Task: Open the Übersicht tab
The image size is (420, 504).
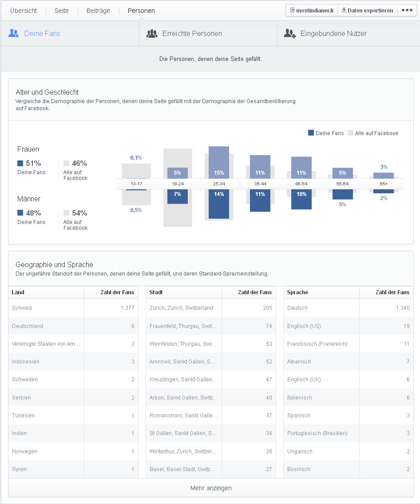Action: tap(24, 11)
